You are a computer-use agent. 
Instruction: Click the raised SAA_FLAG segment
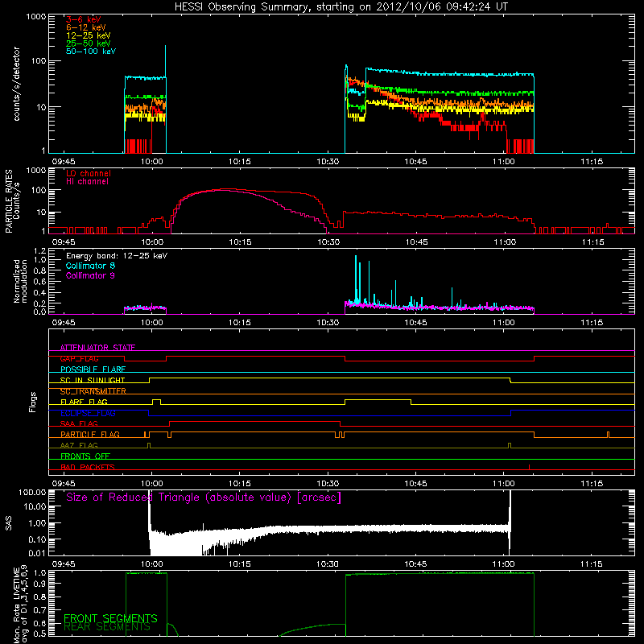[x=254, y=421]
